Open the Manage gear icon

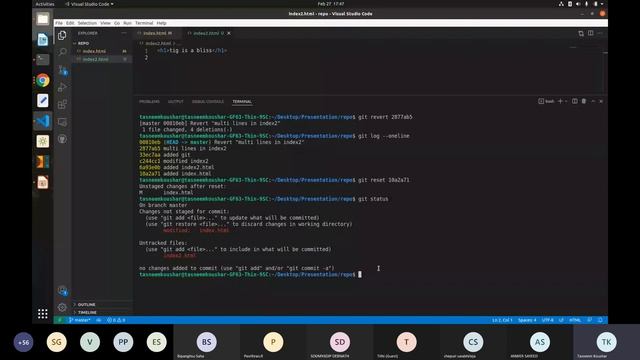point(62,307)
